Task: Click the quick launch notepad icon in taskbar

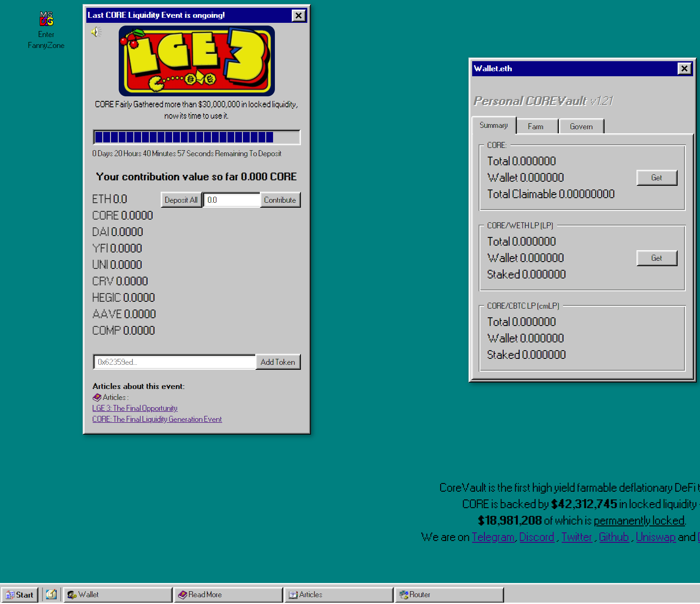Action: click(x=51, y=594)
